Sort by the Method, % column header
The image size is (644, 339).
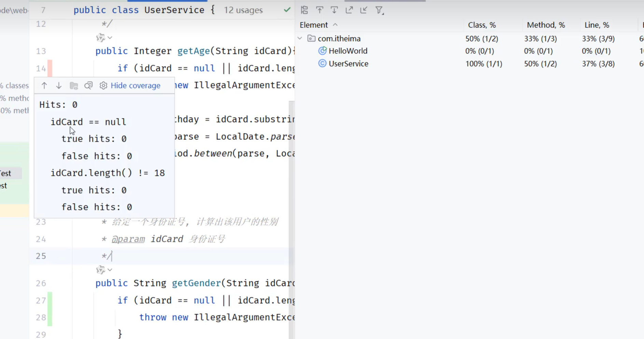point(546,25)
